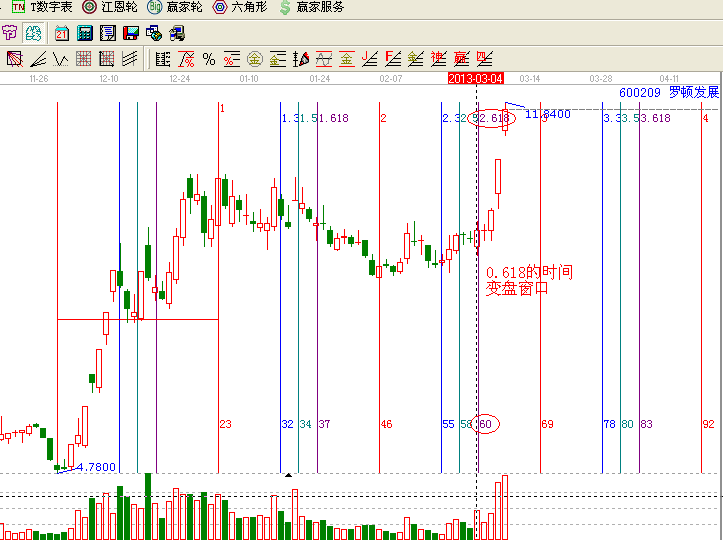Screen dimensions: 723x540
Task: Click the floppy disk save icon
Action: tap(130, 34)
